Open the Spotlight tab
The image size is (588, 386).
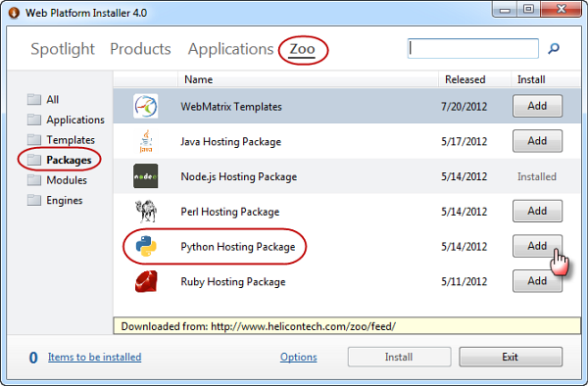[63, 49]
